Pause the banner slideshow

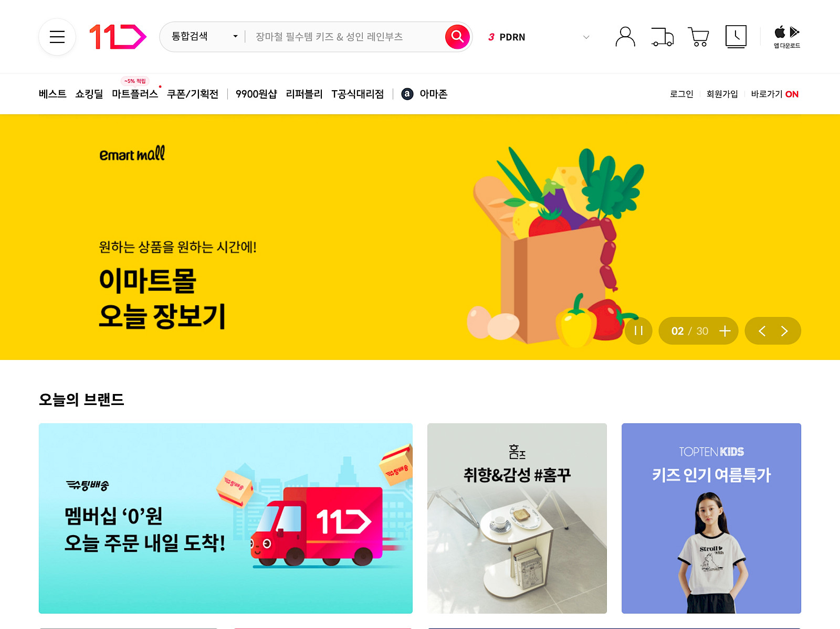point(638,331)
